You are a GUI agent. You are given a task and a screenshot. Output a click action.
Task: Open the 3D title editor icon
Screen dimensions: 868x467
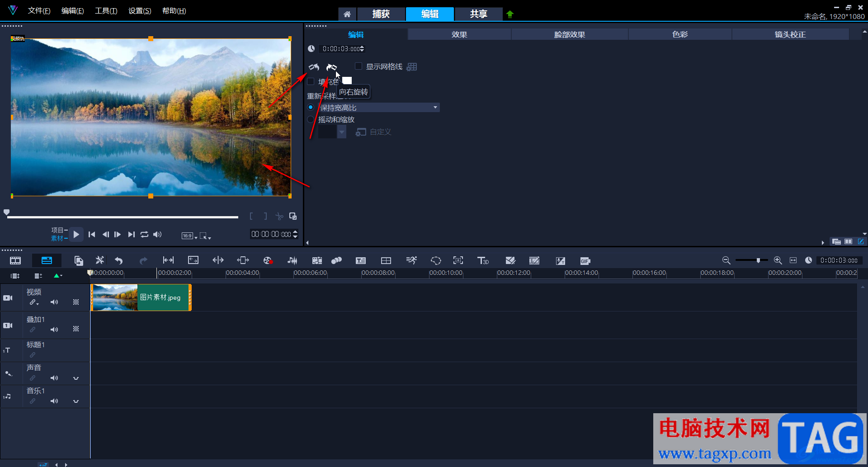[x=483, y=260]
